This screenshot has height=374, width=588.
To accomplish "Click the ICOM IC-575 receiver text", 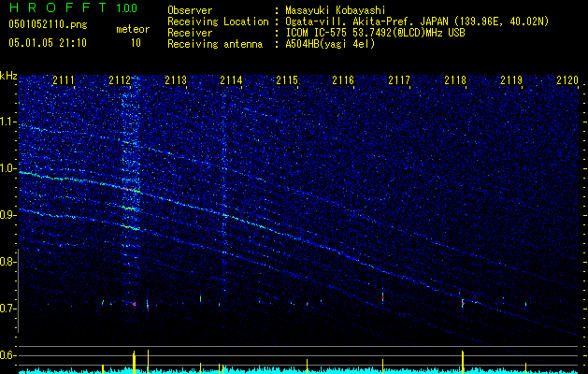I will (x=375, y=33).
